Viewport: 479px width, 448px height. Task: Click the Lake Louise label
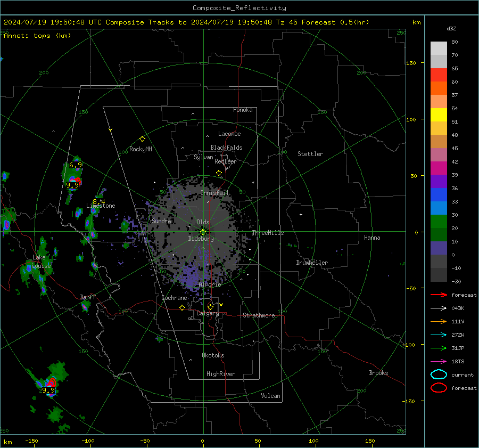pyautogui.click(x=41, y=262)
